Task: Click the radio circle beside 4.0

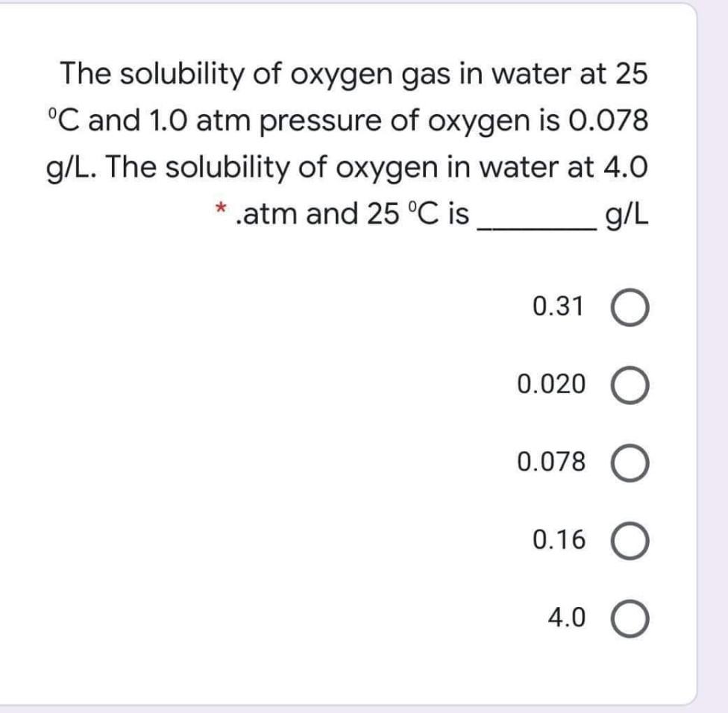Action: [632, 618]
